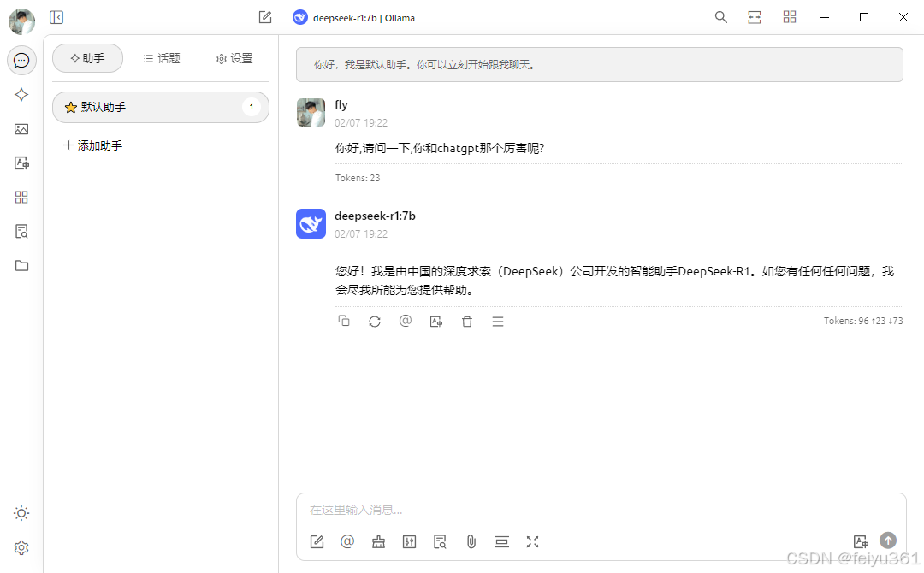
Task: Open the reply's more options menu icon
Action: click(498, 322)
